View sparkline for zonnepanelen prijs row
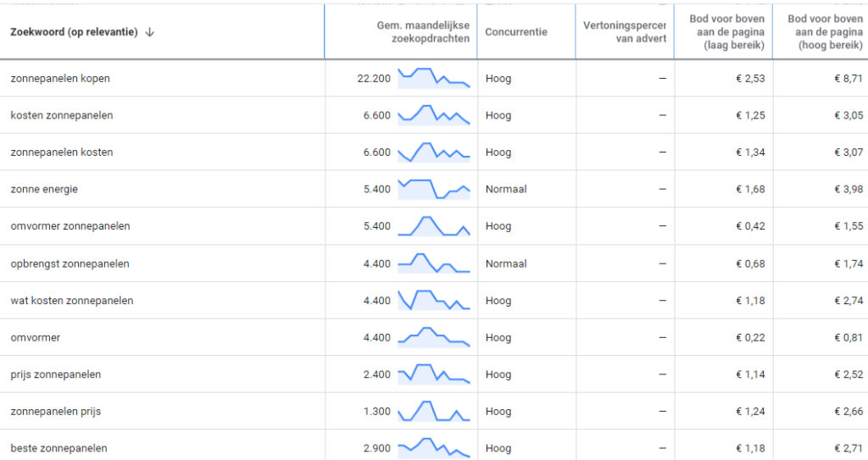 click(x=433, y=411)
